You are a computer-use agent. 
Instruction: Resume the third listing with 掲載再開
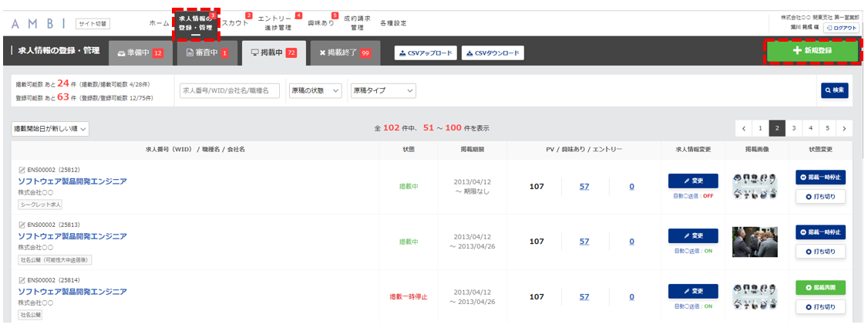click(820, 288)
